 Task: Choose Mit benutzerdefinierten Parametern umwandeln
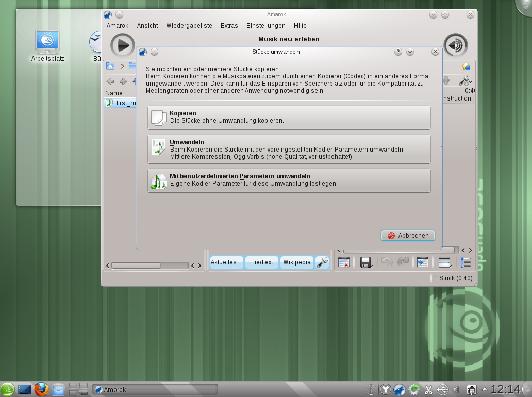tap(289, 180)
